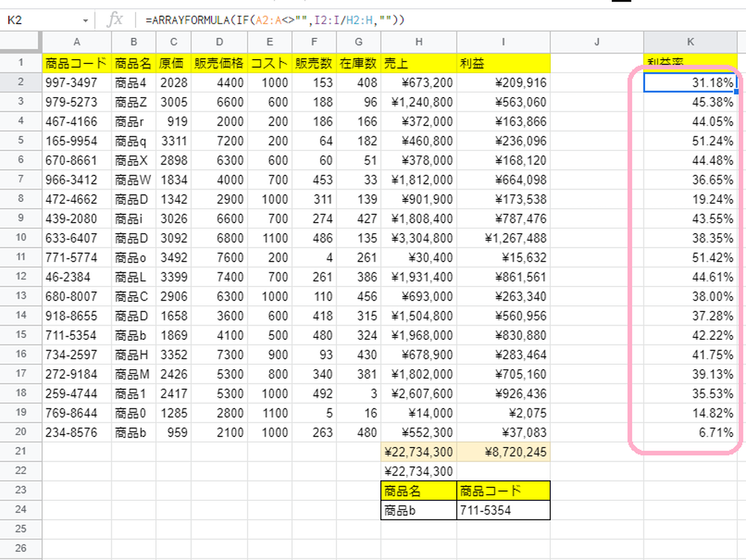Select sales count cell 453
The image size is (746, 560).
pos(314,180)
